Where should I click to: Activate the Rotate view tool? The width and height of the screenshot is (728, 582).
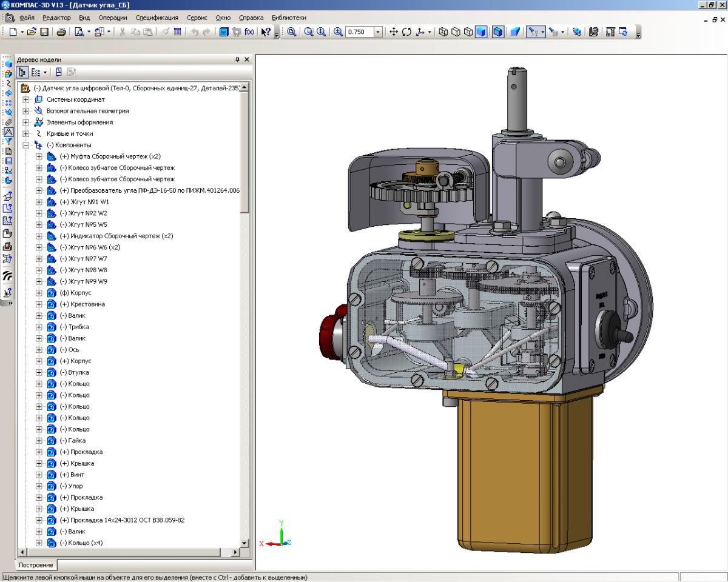coord(406,32)
